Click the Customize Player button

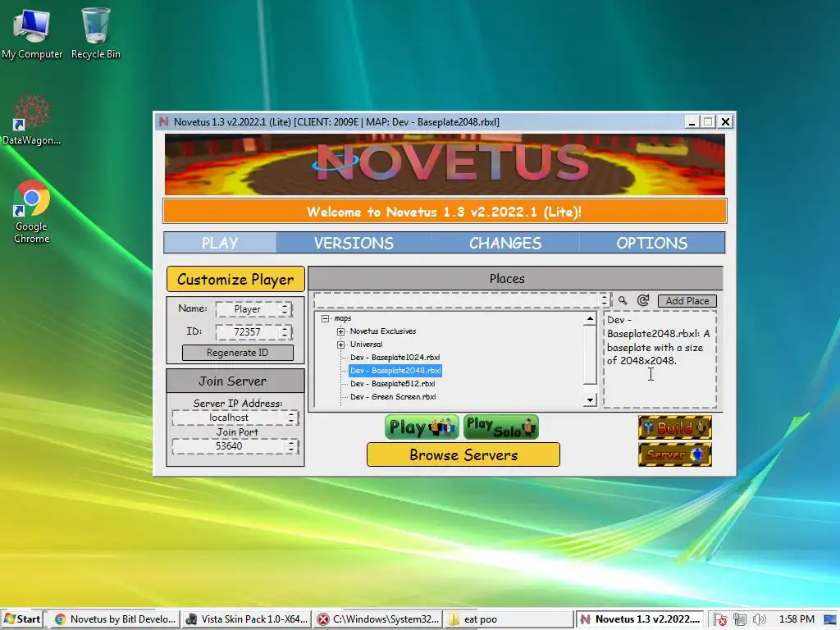(235, 279)
